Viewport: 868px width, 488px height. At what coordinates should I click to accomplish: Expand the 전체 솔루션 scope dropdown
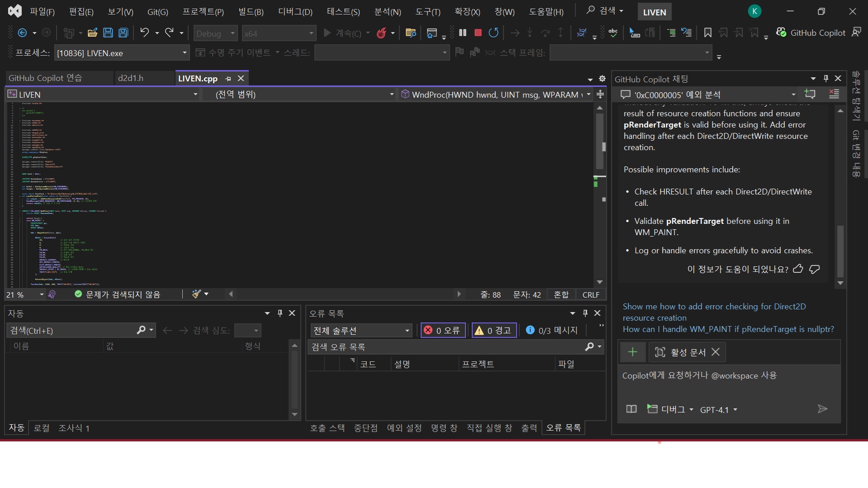tap(361, 331)
